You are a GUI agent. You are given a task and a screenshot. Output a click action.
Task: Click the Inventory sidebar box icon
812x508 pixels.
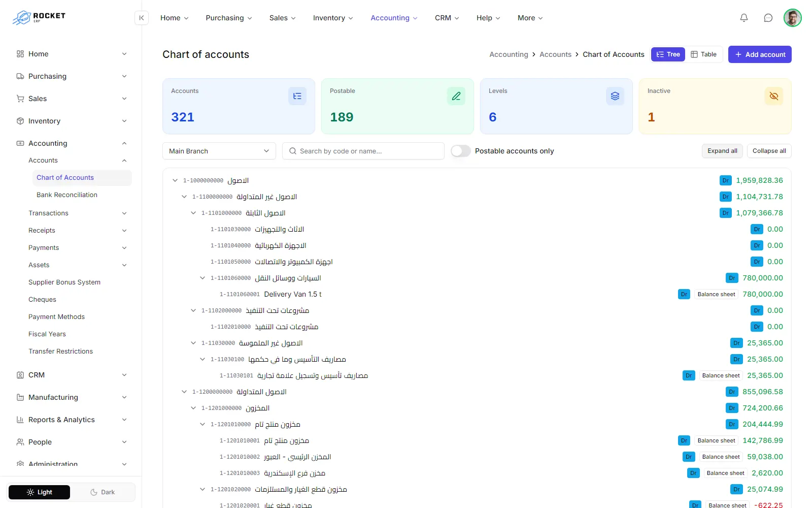[20, 121]
